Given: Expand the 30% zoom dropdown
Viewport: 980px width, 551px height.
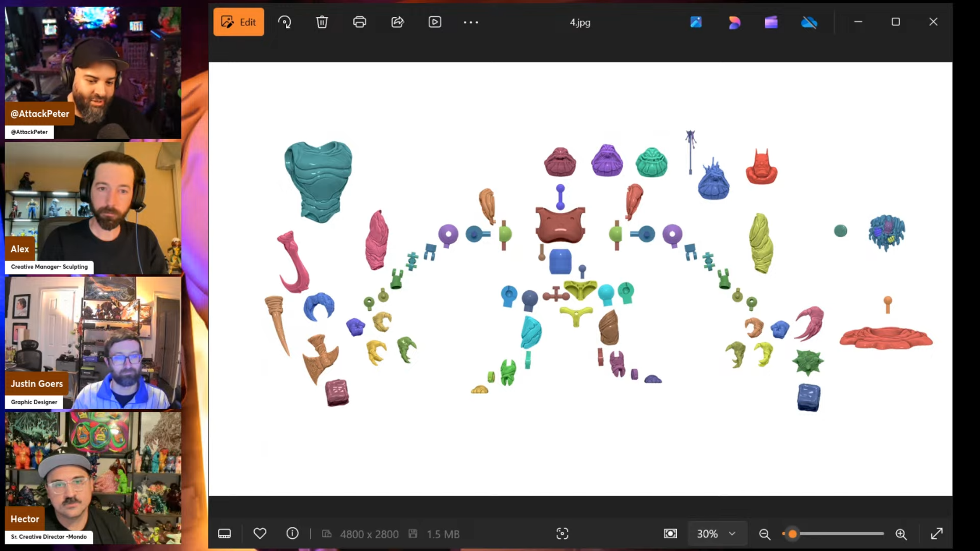Looking at the screenshot, I should coord(717,534).
